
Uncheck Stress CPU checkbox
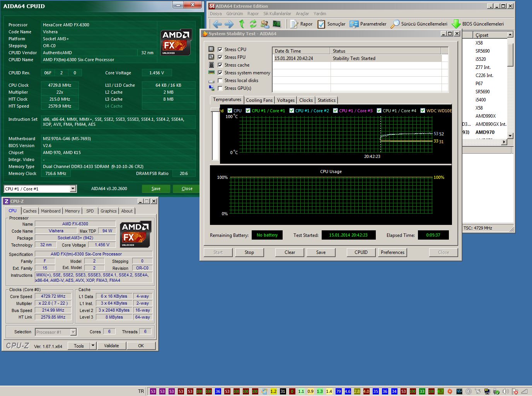pyautogui.click(x=220, y=50)
